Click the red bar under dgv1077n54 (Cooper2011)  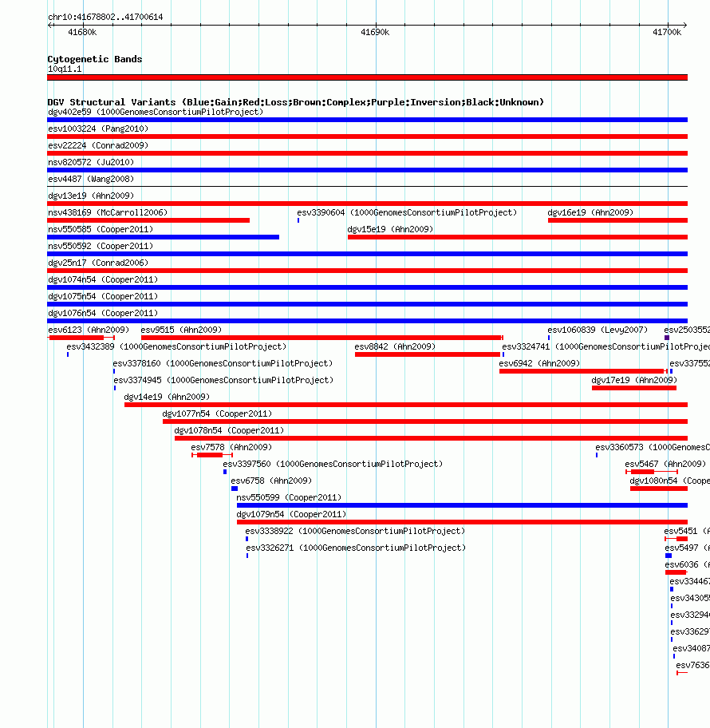pos(424,421)
